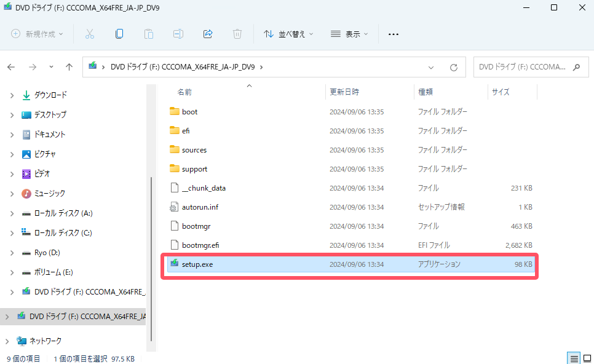Click the Refresh button beside address bar
This screenshot has width=594, height=364.
(454, 67)
